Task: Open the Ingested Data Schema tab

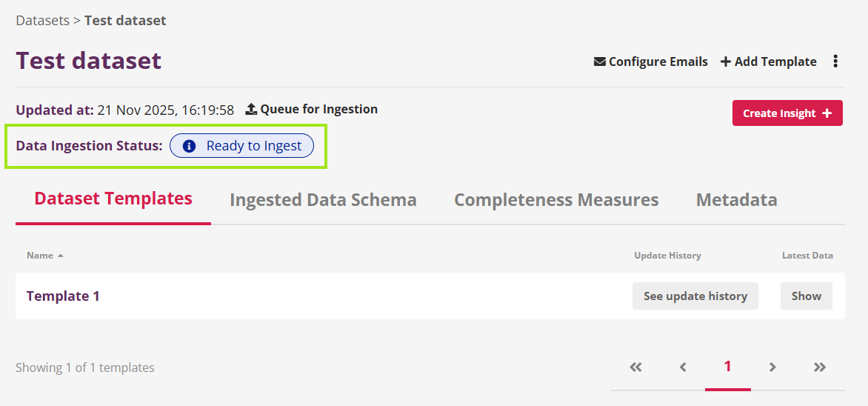Action: click(x=323, y=200)
